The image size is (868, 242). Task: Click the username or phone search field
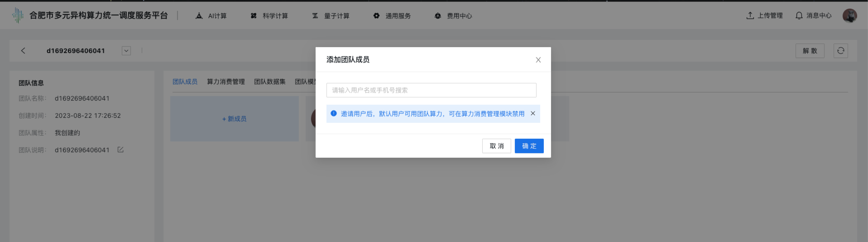(431, 90)
